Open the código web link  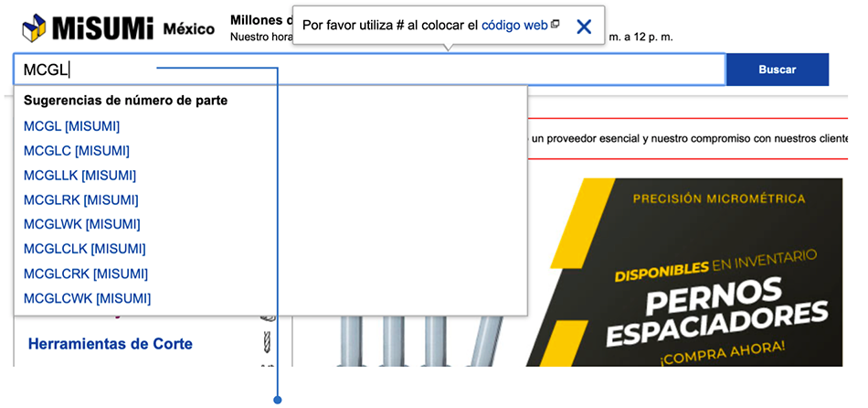pos(514,26)
